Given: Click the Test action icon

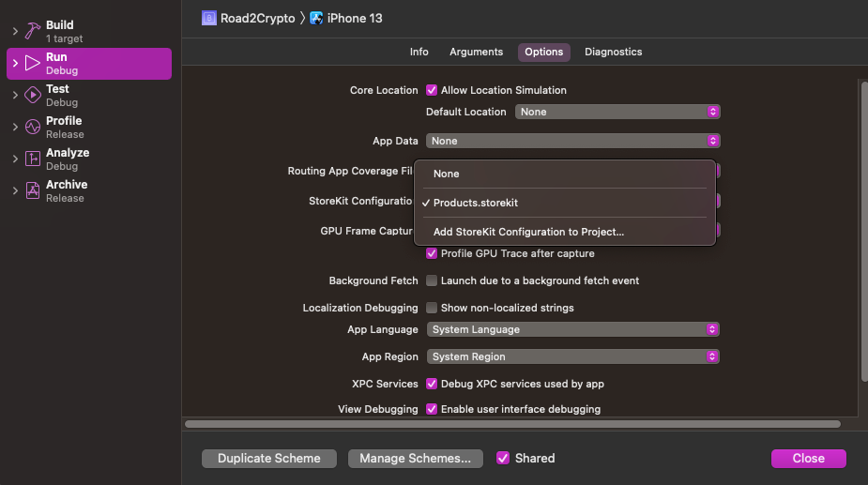Looking at the screenshot, I should click(x=33, y=96).
